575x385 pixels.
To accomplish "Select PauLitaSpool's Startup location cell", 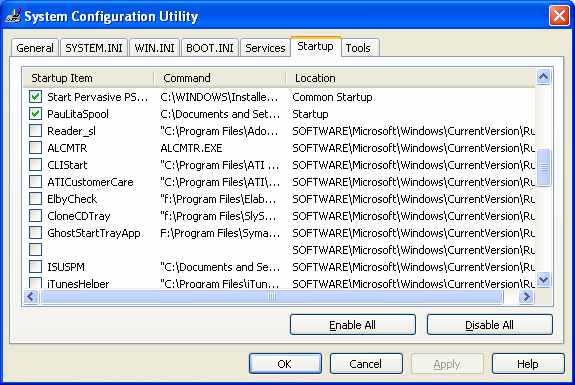I will click(310, 114).
